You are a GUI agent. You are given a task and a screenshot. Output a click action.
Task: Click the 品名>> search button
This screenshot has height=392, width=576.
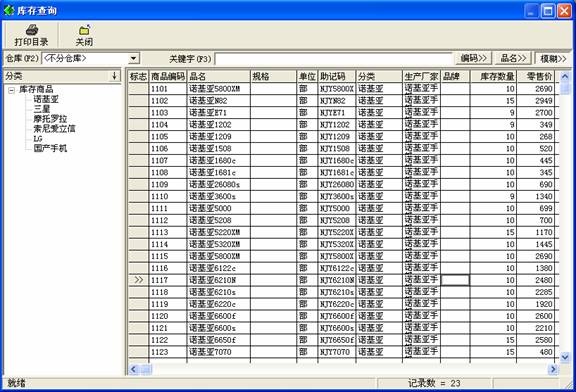pos(514,58)
